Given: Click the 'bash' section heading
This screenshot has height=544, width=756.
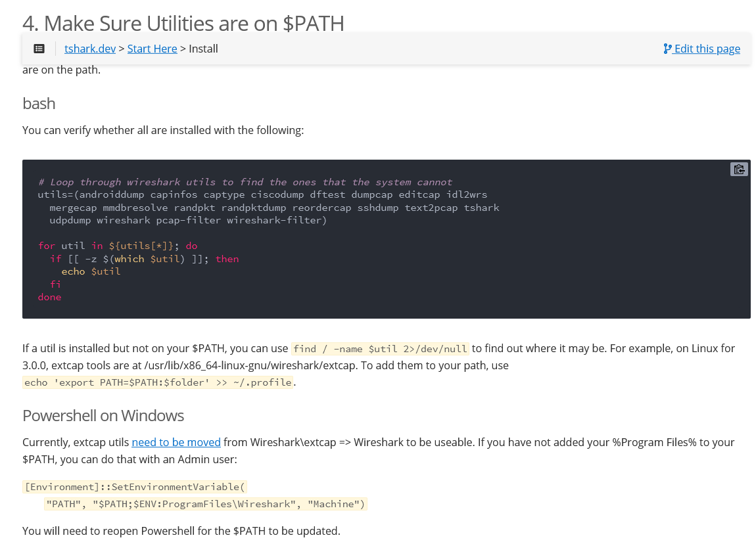Looking at the screenshot, I should (39, 104).
